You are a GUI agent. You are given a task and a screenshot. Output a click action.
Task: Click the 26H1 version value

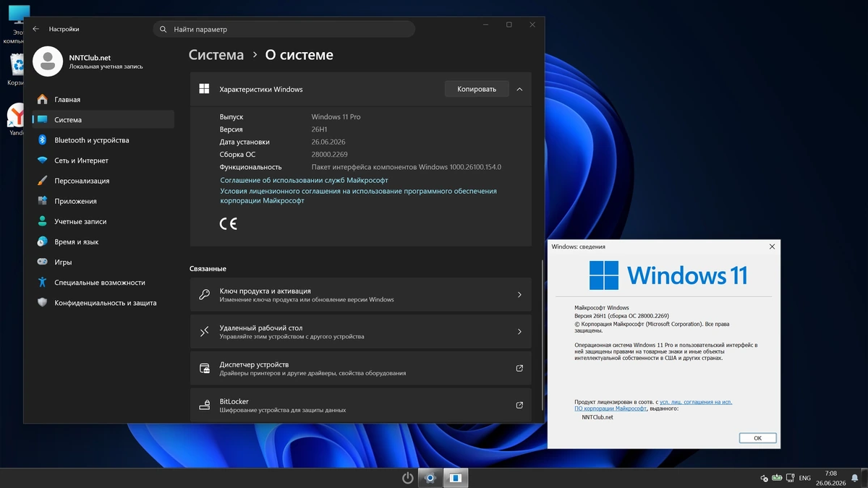pyautogui.click(x=319, y=129)
